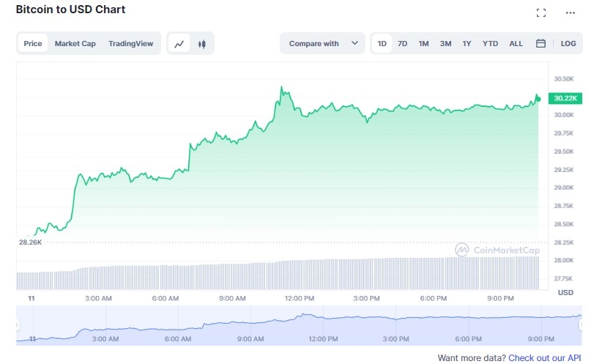
Task: Switch to line chart view icon
Action: click(179, 44)
